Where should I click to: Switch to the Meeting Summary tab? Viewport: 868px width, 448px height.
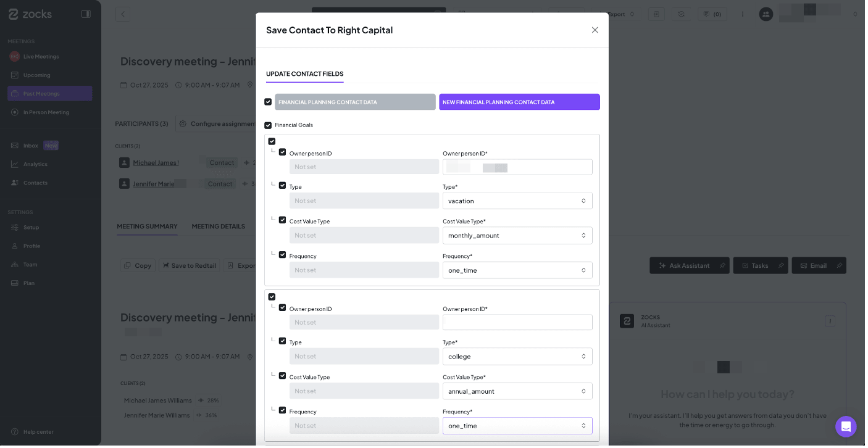pyautogui.click(x=147, y=226)
